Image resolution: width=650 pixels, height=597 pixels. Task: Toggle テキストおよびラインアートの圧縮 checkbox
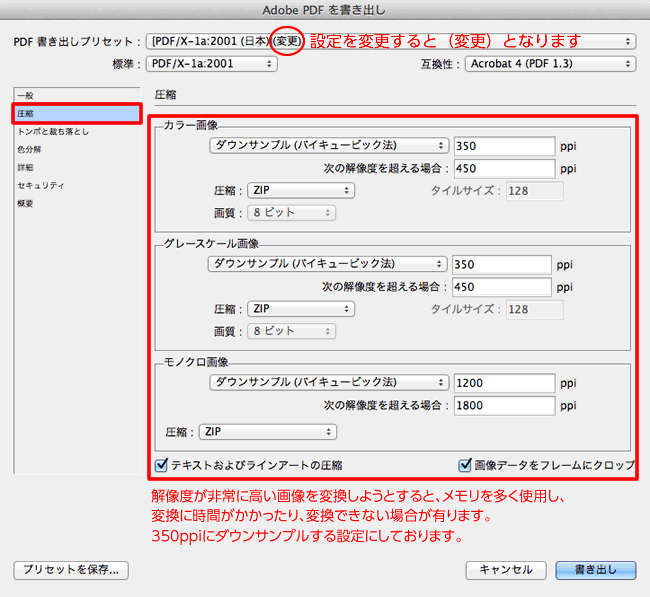(x=161, y=465)
